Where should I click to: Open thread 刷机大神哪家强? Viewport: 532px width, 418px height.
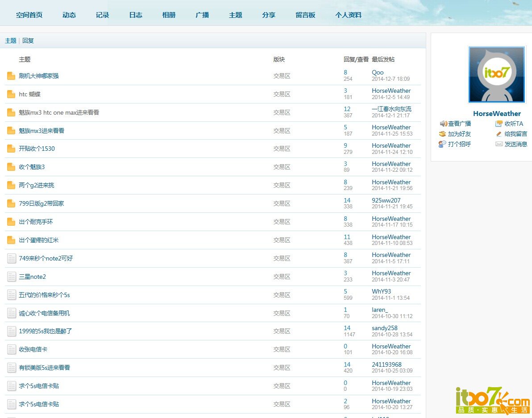39,76
